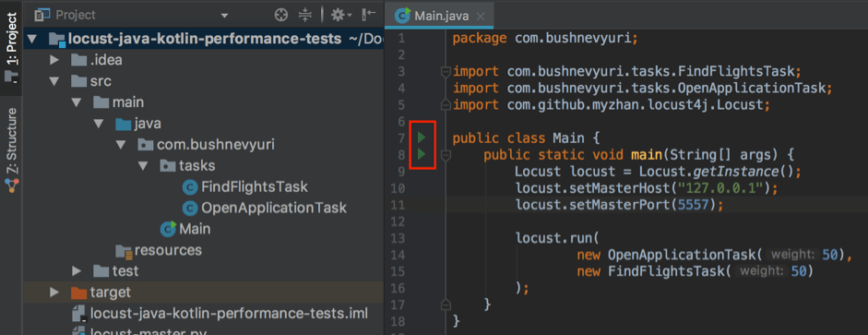868x335 pixels.
Task: Click the FindFlightsTask import on line 3
Action: point(627,71)
